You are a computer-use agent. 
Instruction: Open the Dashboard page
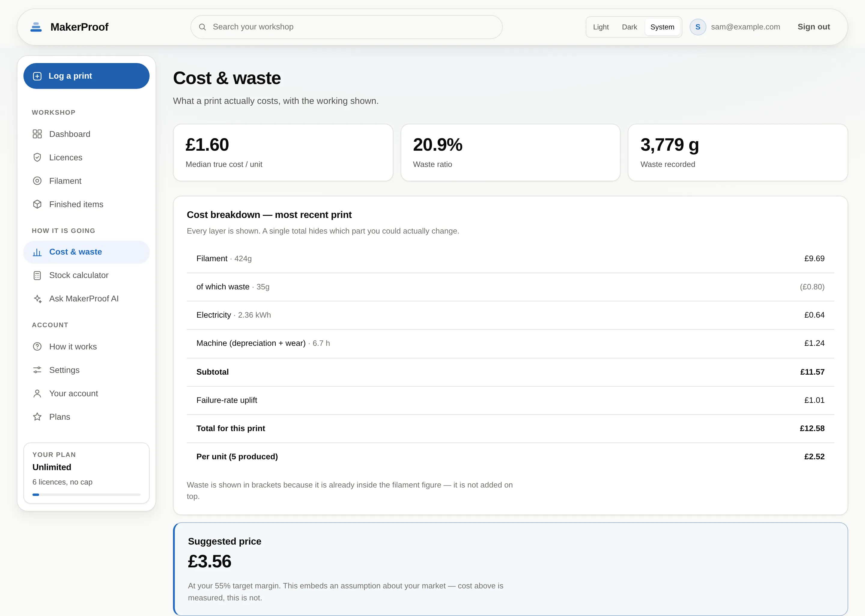pos(86,134)
